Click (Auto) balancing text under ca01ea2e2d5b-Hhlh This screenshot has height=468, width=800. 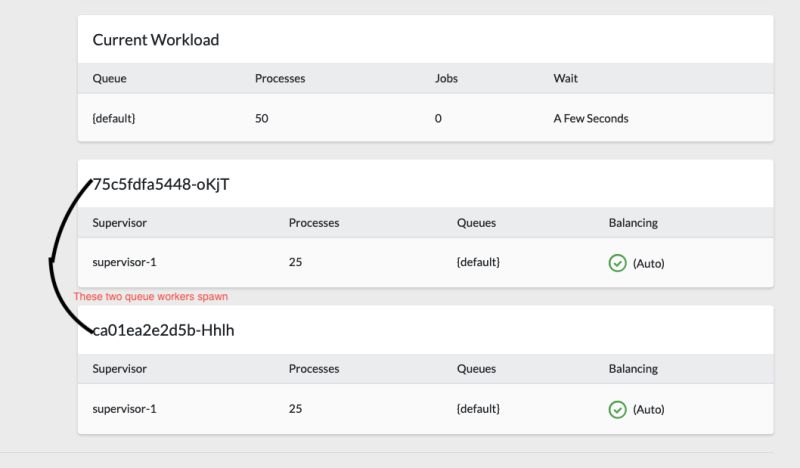pos(648,409)
